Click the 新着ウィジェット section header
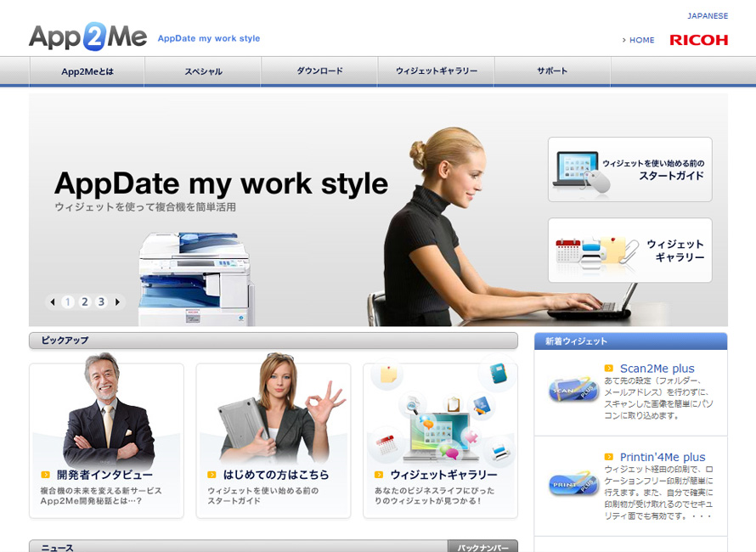The image size is (756, 552). 630,341
